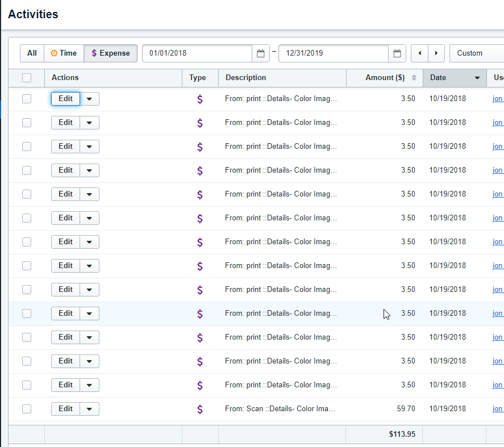The image size is (504, 447).
Task: Expand the Custom date range dropdown
Action: [x=476, y=53]
